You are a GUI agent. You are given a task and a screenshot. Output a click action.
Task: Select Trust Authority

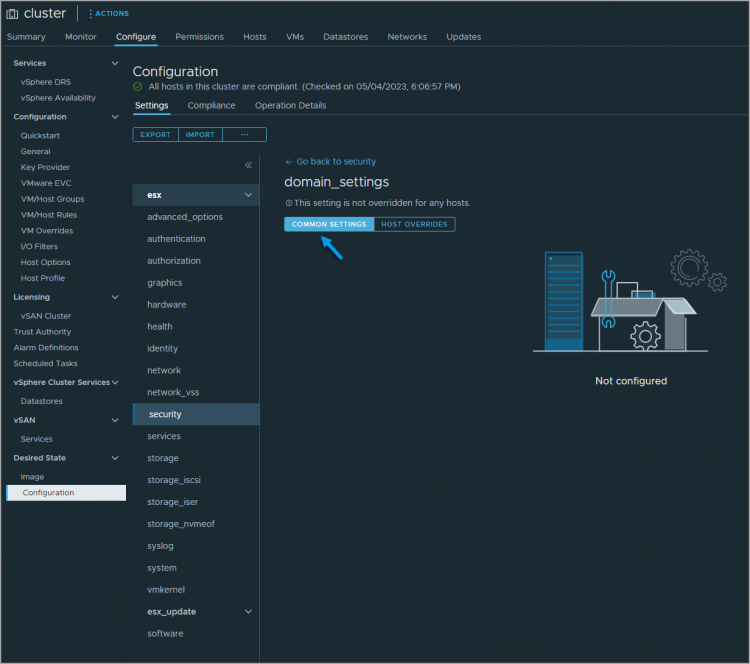(x=42, y=332)
